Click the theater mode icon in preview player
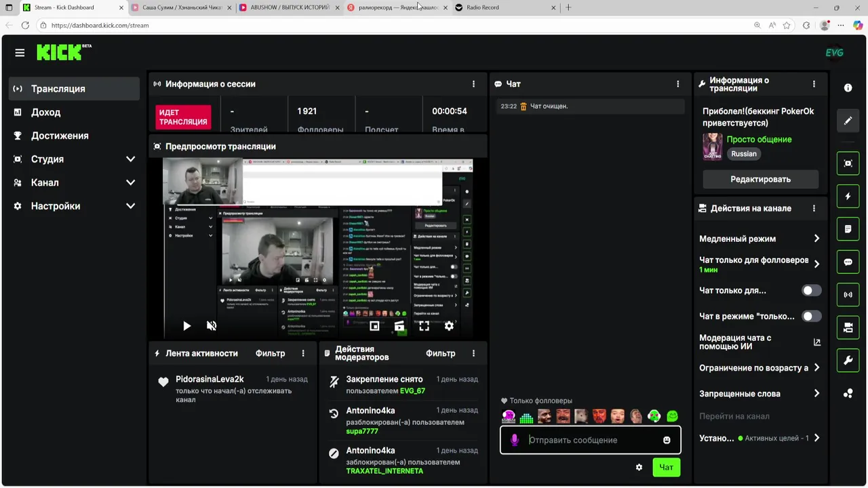Screen dimensions: 868x488 [399, 326]
